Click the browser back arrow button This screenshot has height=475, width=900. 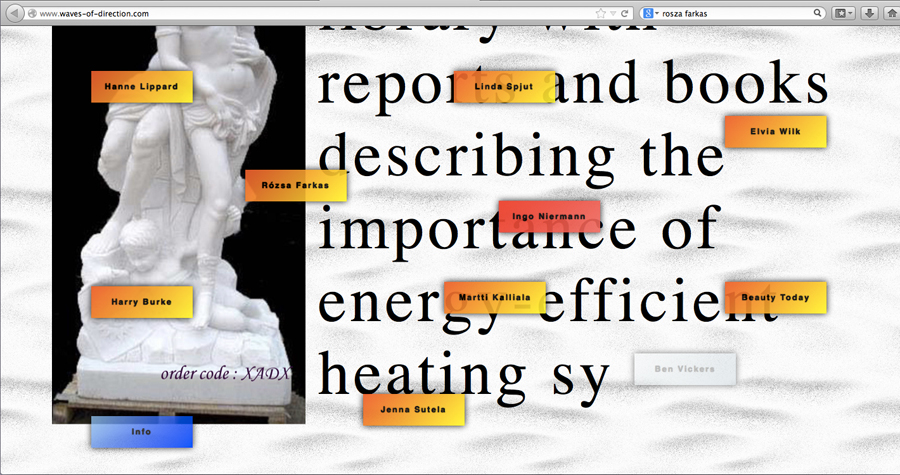pos(12,13)
